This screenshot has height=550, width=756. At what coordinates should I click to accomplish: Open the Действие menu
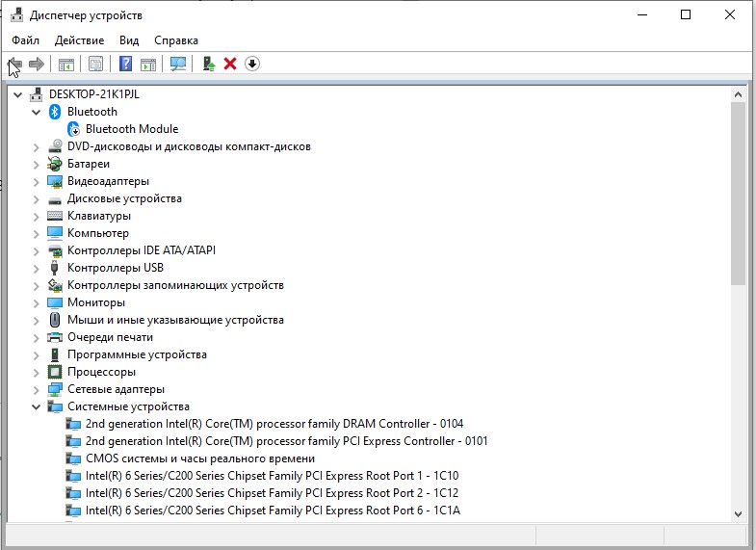point(80,40)
